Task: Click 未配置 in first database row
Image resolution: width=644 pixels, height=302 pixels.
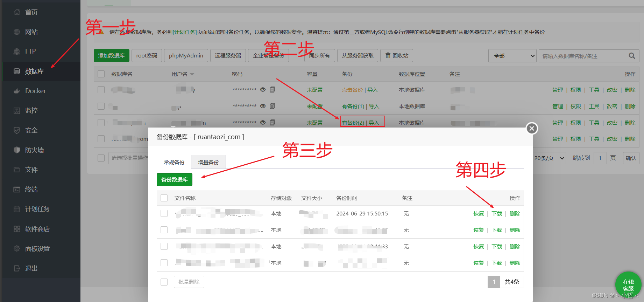Action: pyautogui.click(x=315, y=90)
